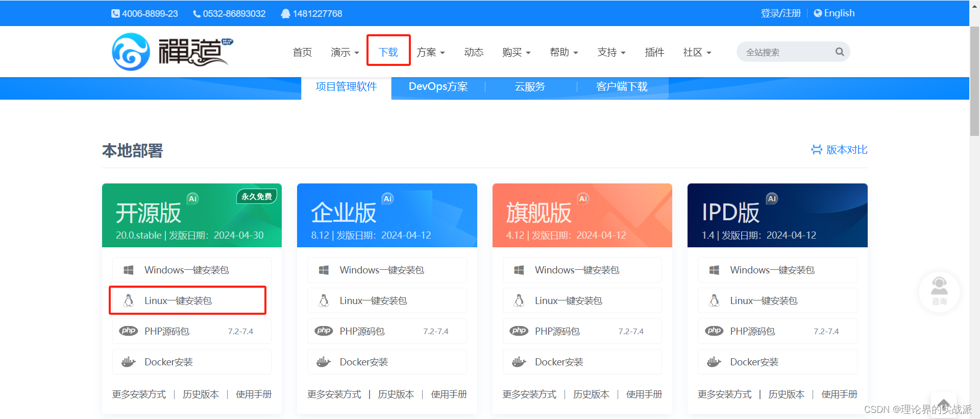
Task: Click the Windows icon in the 企业版 card
Action: 324,270
